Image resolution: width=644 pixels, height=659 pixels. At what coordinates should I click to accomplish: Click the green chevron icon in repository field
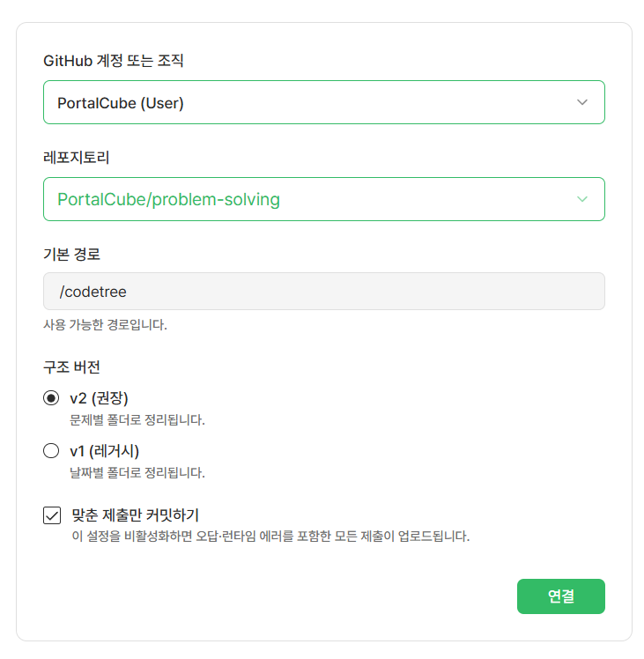tap(581, 199)
